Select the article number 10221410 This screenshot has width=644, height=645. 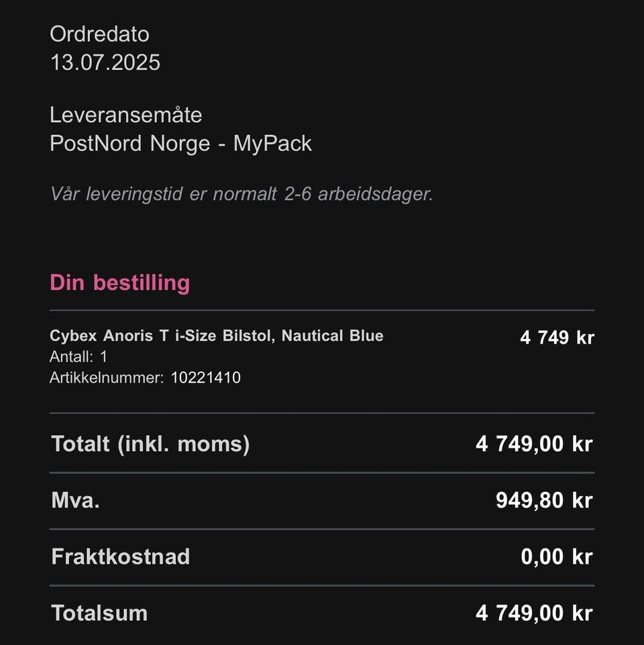205,378
